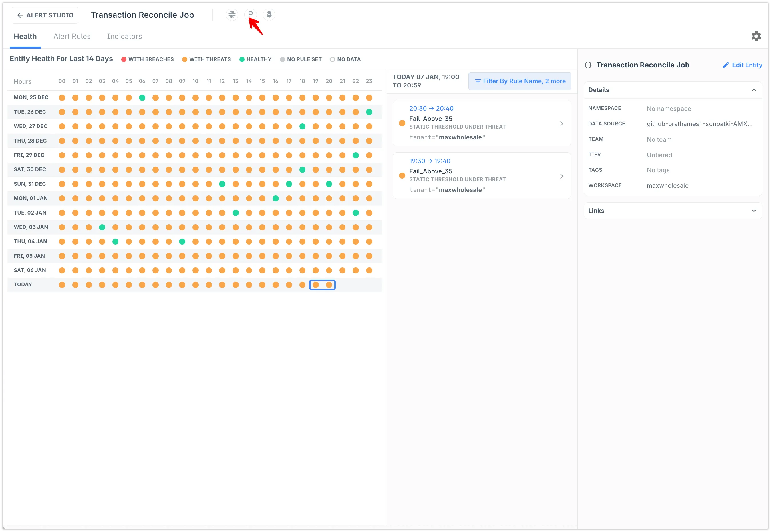This screenshot has width=771, height=532.
Task: Click the Edit Entity pencil icon
Action: 726,65
